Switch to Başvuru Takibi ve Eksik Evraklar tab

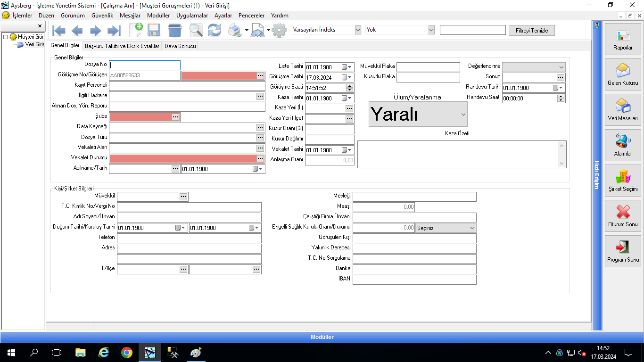click(122, 46)
